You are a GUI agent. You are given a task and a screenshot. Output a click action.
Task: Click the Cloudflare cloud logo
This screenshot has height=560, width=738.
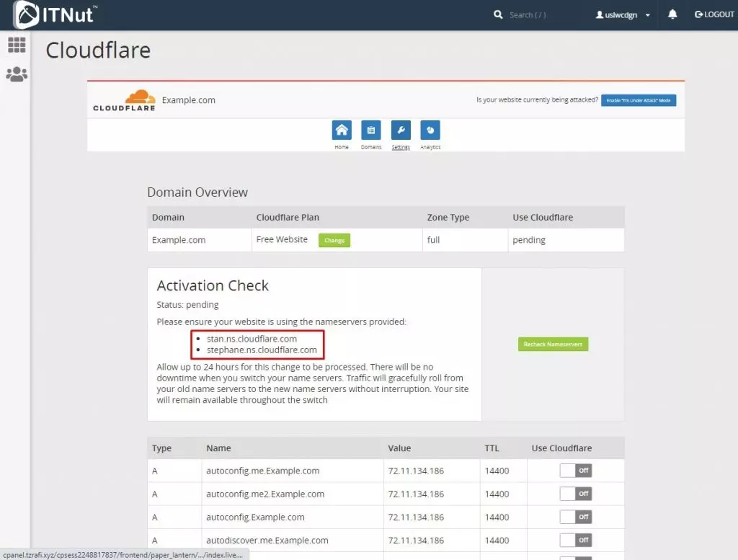click(124, 100)
